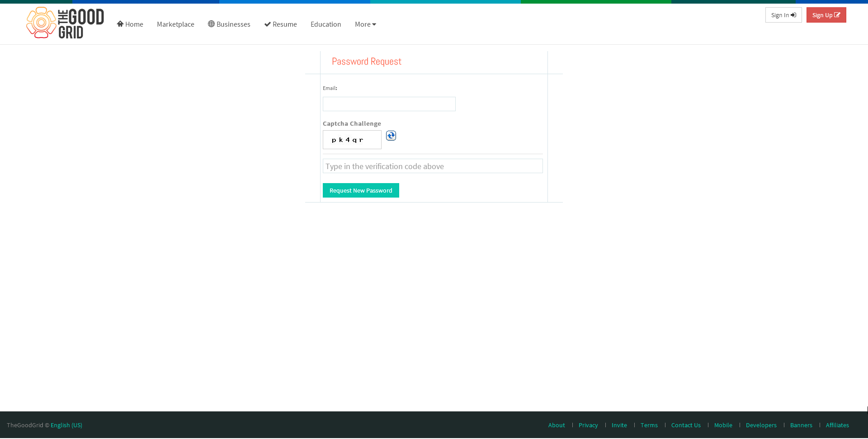Image resolution: width=868 pixels, height=439 pixels.
Task: Open the Resume section
Action: click(280, 24)
